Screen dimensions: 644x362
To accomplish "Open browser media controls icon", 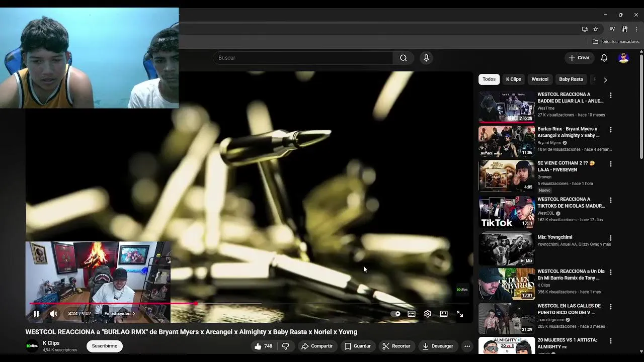I will coord(612,29).
